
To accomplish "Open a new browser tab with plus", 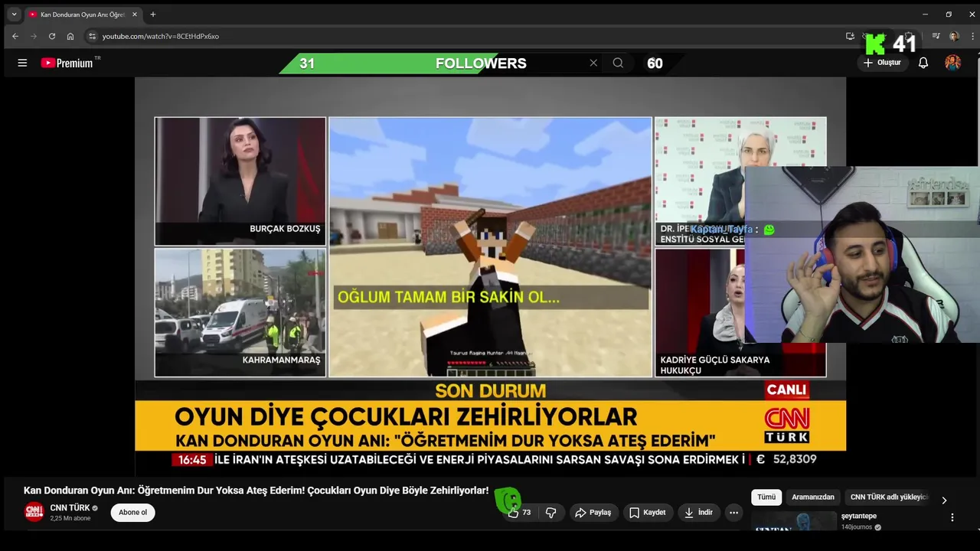I will 153,15.
